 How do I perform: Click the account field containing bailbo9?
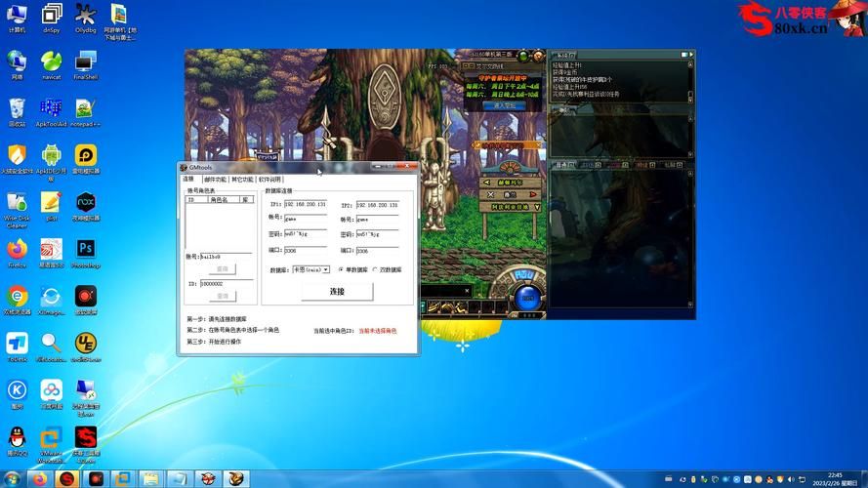click(x=226, y=257)
